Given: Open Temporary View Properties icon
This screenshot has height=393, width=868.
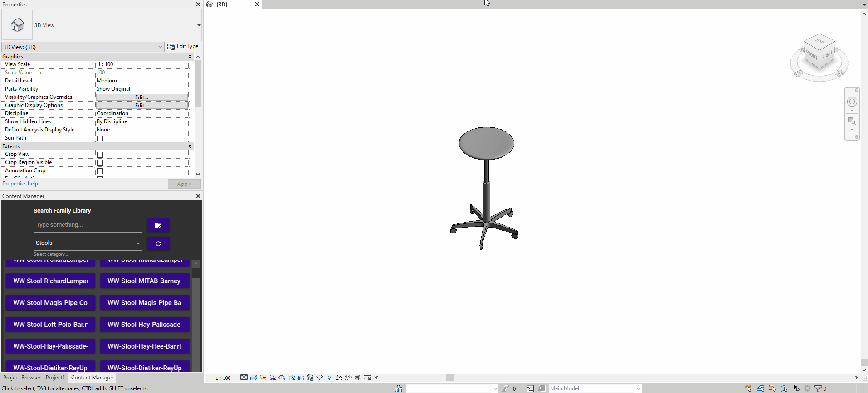Looking at the screenshot, I should coord(339,378).
